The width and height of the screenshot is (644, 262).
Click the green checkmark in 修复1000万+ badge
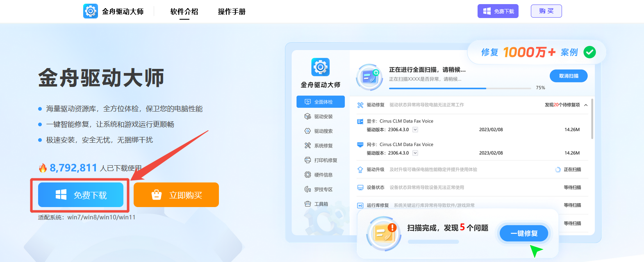(589, 52)
